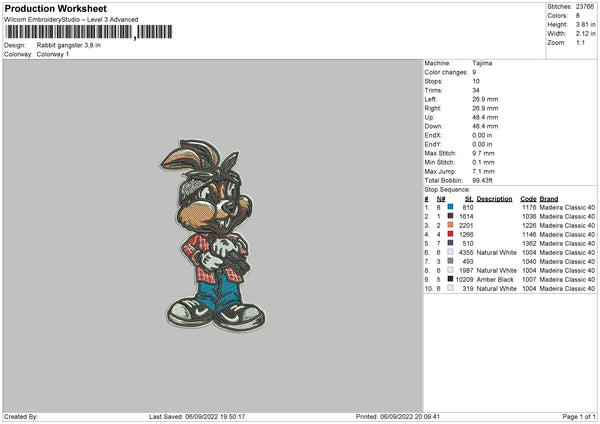Select 'Natural White' description beside 319

[x=497, y=289]
